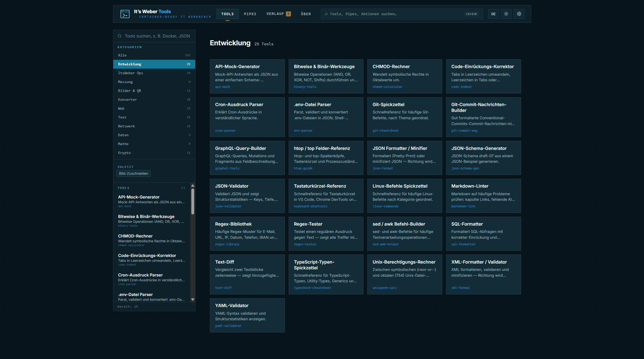
Task: Switch to the PIPES tab
Action: pyautogui.click(x=250, y=14)
